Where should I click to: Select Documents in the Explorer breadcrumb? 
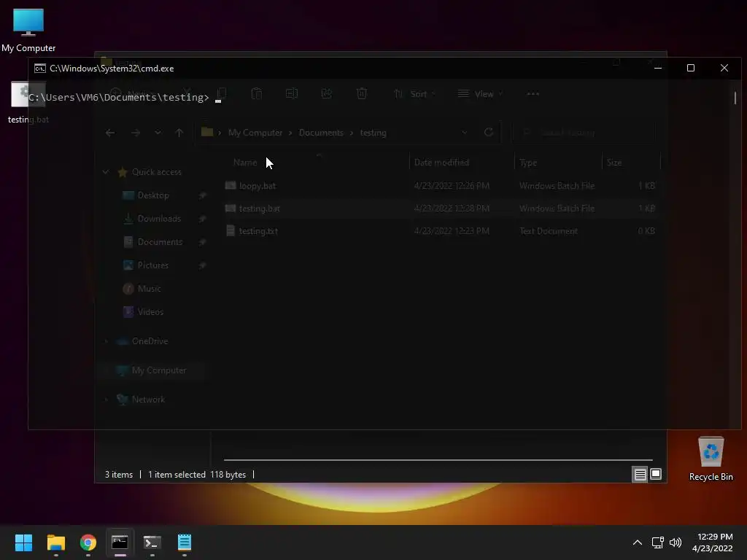(x=321, y=133)
